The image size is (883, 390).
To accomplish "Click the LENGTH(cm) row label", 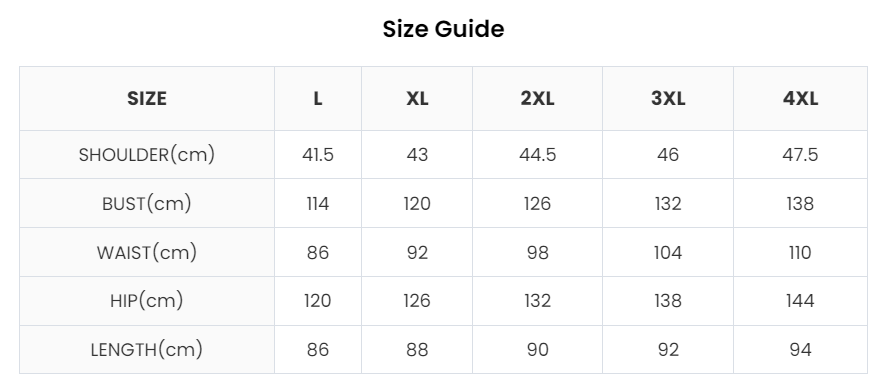I will tap(147, 350).
